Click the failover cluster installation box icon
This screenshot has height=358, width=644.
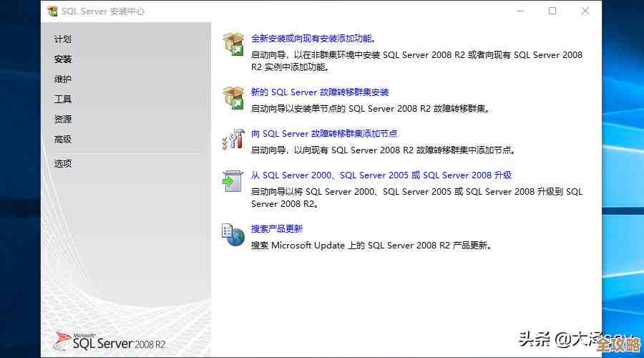(x=233, y=98)
